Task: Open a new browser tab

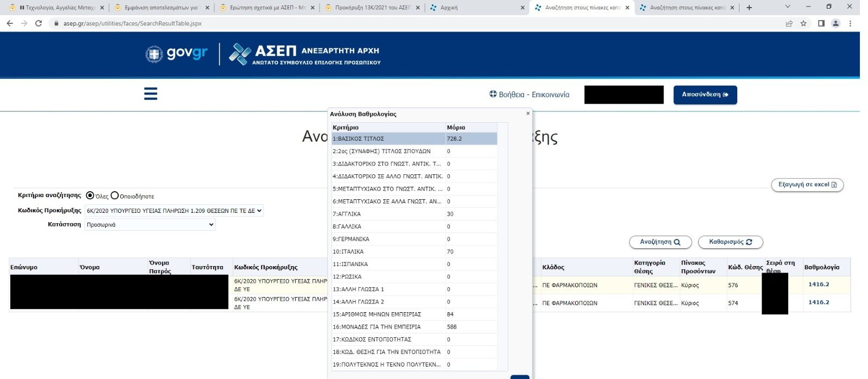Action: click(x=749, y=8)
